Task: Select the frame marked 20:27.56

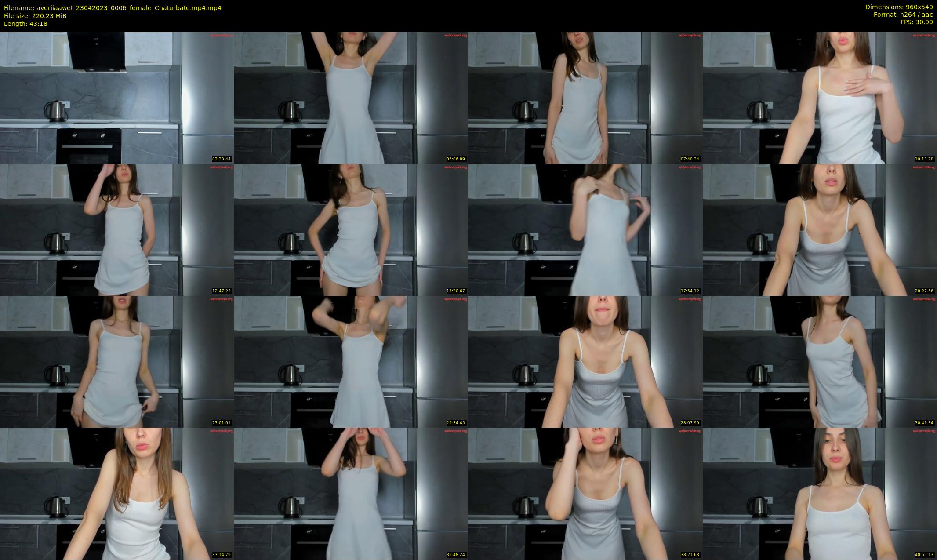Action: coord(819,229)
